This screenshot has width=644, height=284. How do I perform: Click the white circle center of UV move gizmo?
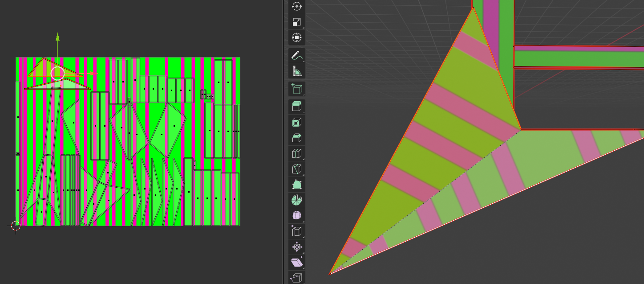click(x=57, y=73)
